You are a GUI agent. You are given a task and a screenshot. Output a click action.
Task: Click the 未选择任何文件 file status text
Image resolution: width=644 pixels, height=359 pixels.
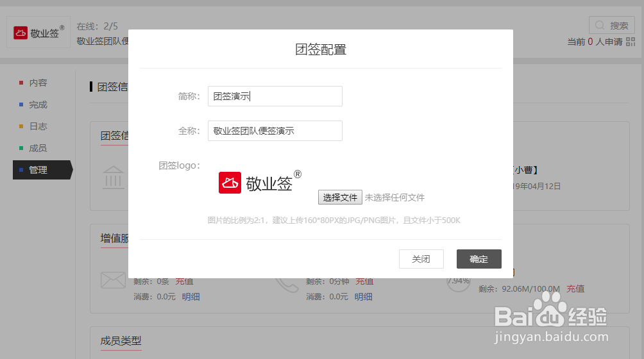click(394, 197)
